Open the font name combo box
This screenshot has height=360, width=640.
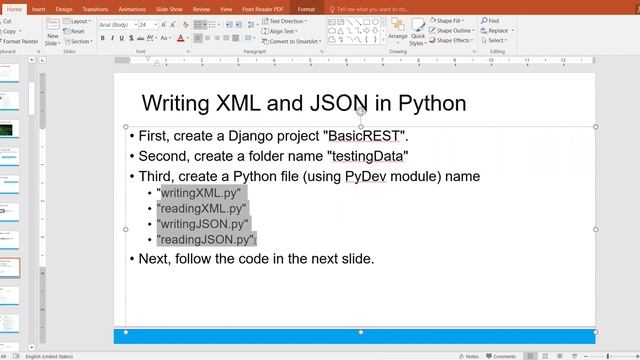point(118,25)
